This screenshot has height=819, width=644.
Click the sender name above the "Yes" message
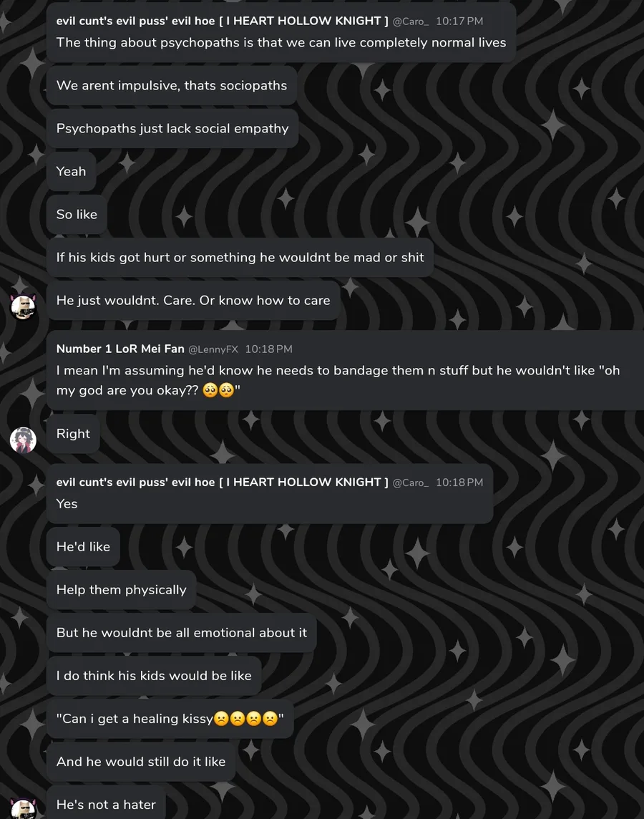pos(222,482)
